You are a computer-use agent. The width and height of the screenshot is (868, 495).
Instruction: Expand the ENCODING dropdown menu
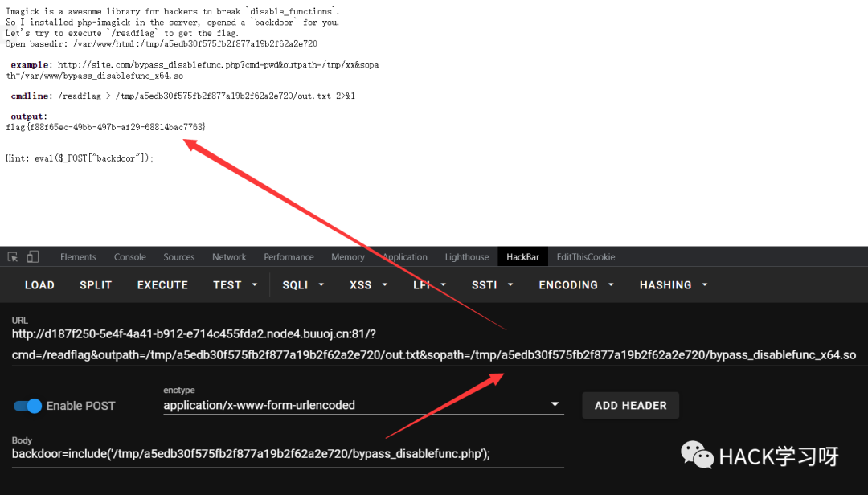pos(576,285)
